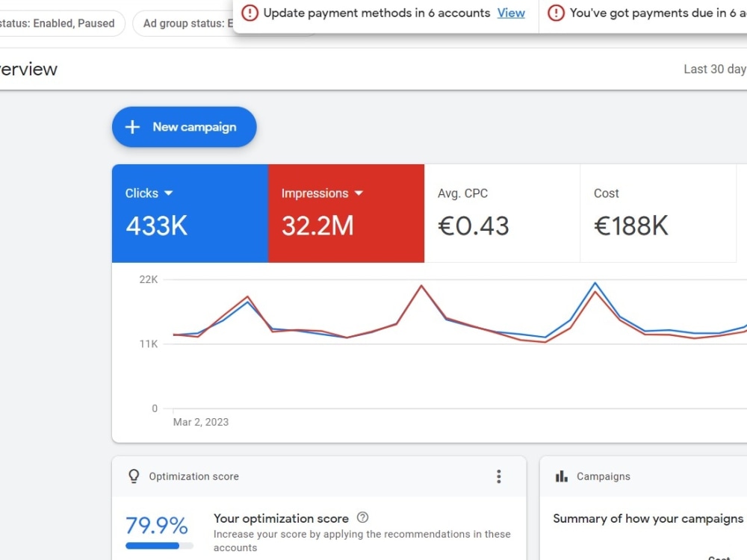This screenshot has width=747, height=560.
Task: Click the 11K axis label
Action: click(x=148, y=343)
